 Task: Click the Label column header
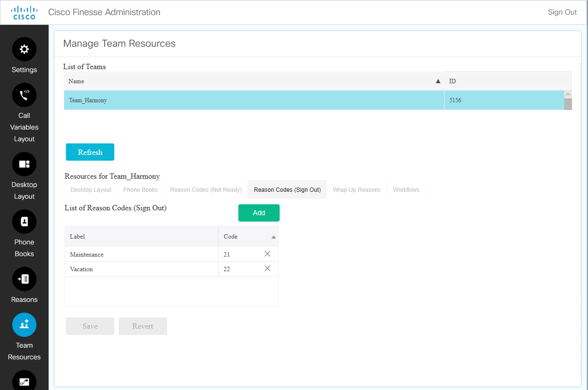(x=142, y=236)
